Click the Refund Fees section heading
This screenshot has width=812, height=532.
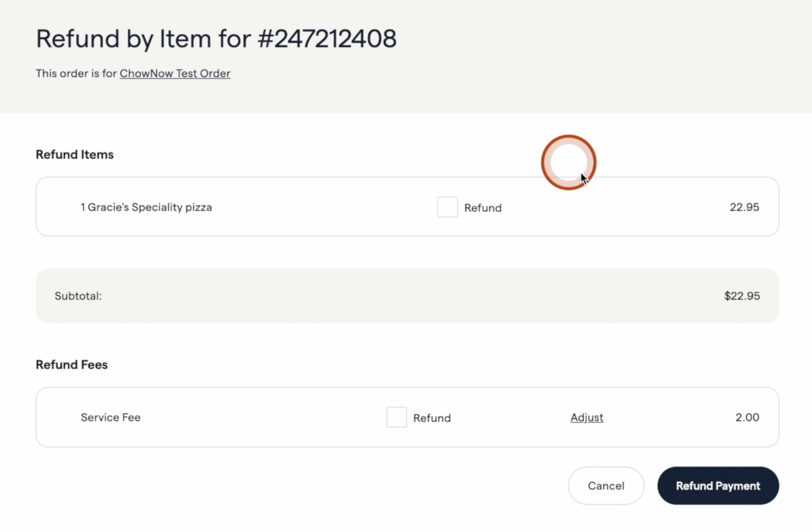click(x=71, y=364)
